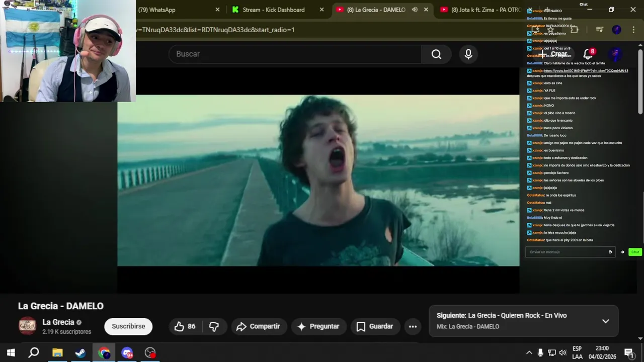Like the video with 86 likes
Viewport: 644px width, 362px height.
(x=185, y=326)
